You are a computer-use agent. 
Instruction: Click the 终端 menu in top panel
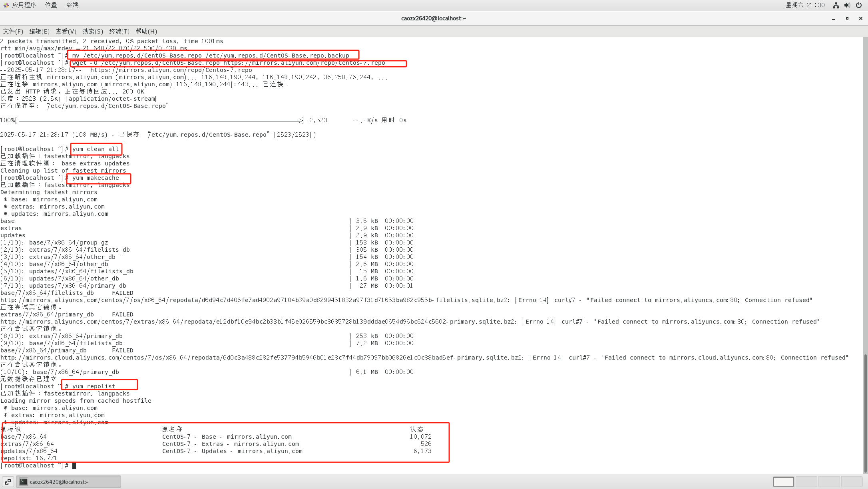click(x=72, y=5)
